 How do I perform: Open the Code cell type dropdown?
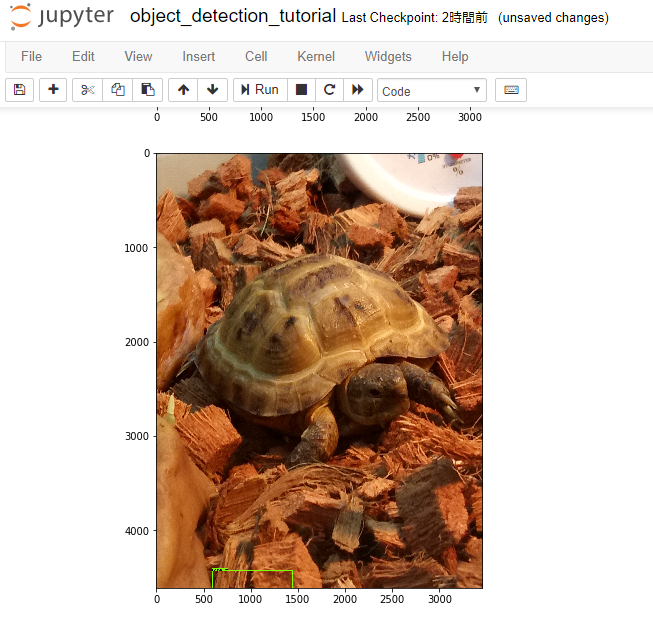[x=432, y=91]
